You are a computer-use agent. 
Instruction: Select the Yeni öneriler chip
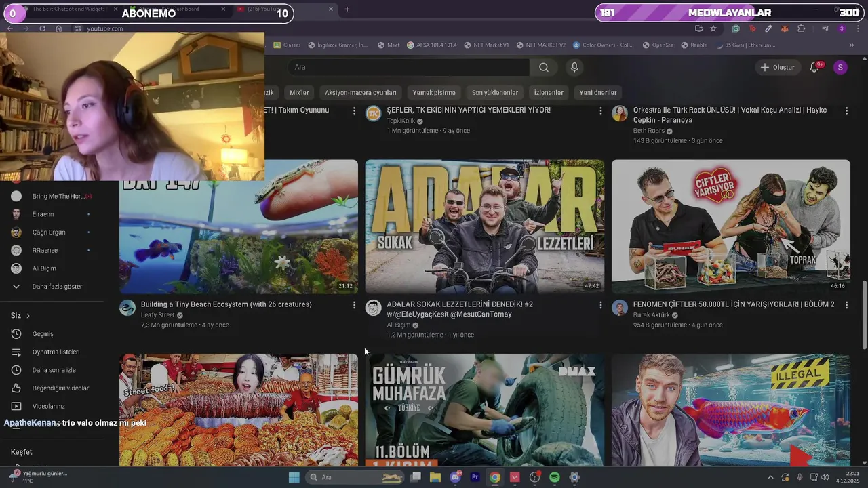click(x=598, y=93)
